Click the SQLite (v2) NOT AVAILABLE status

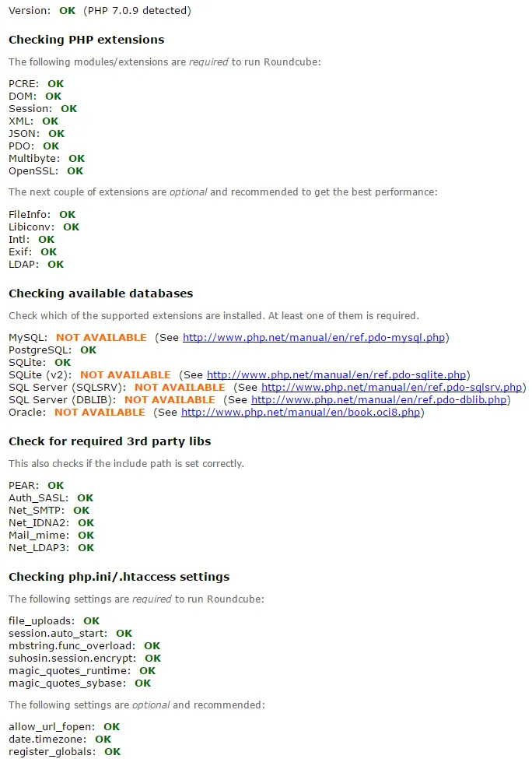[x=125, y=375]
